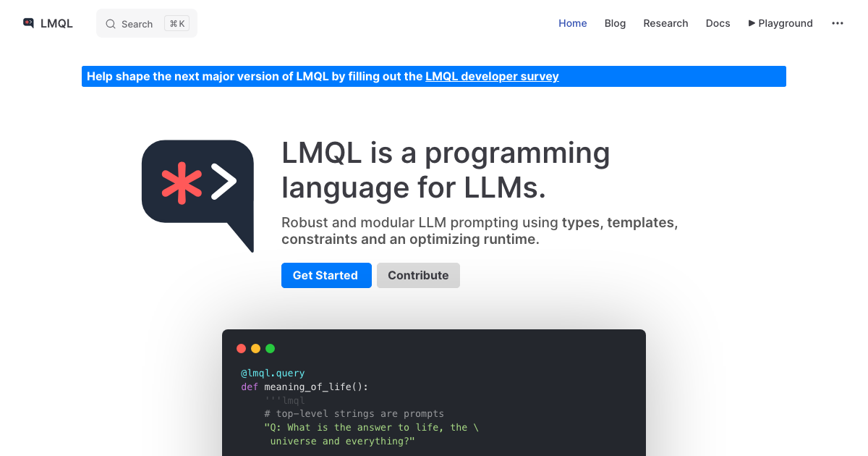Click the ⌘K shortcut badge

[x=177, y=24]
